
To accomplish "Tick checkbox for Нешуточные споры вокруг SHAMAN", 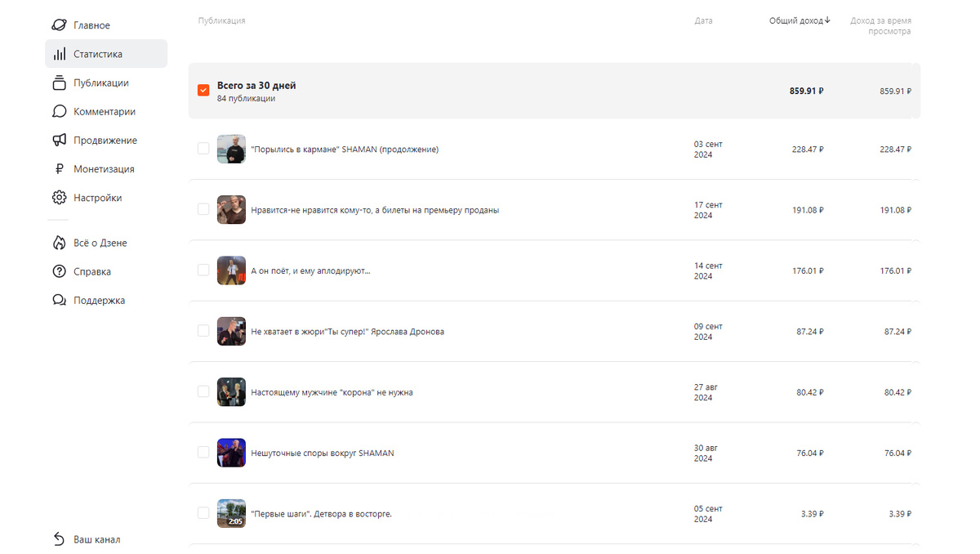I will click(203, 453).
